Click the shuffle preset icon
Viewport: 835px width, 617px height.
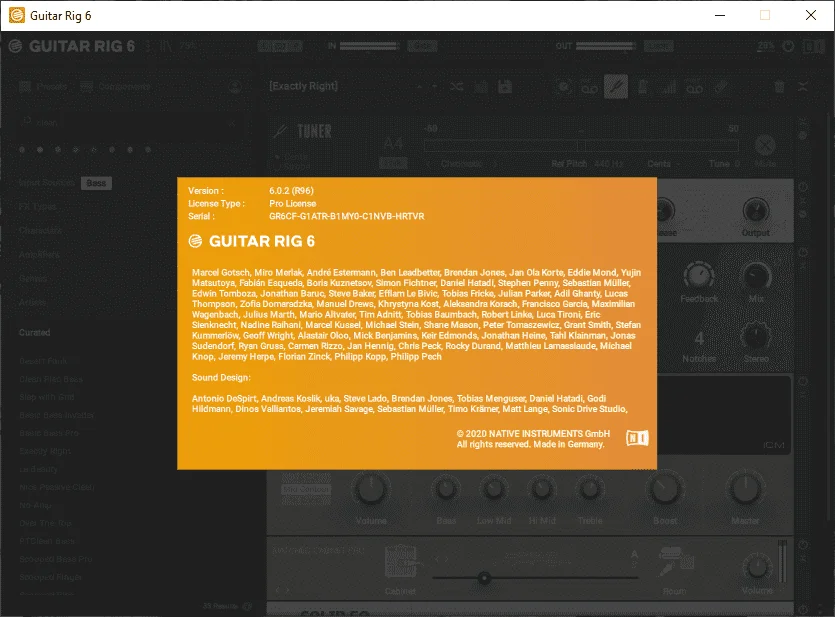coord(456,86)
